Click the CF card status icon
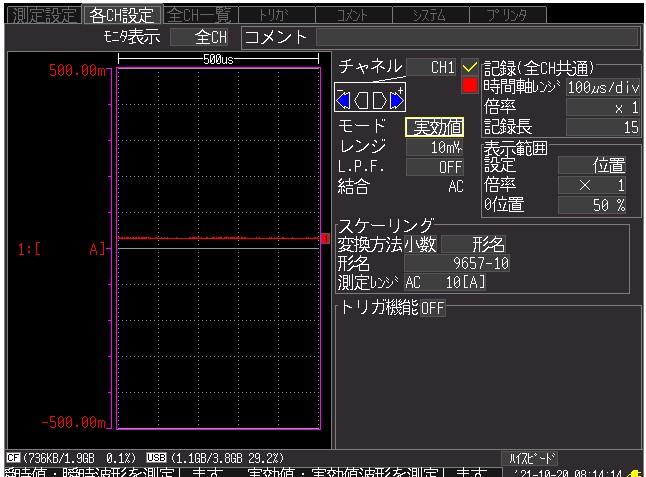Image resolution: width=646 pixels, height=477 pixels. point(13,458)
